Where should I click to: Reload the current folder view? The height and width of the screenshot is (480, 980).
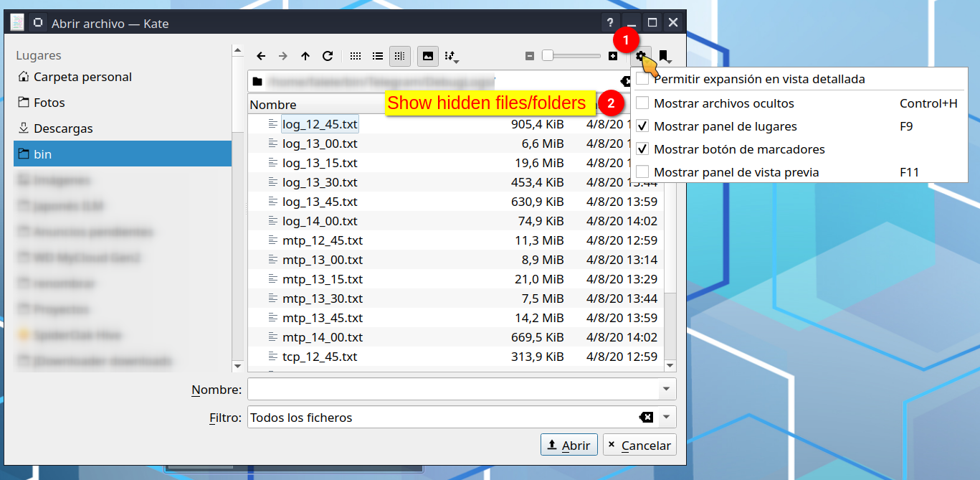point(328,56)
